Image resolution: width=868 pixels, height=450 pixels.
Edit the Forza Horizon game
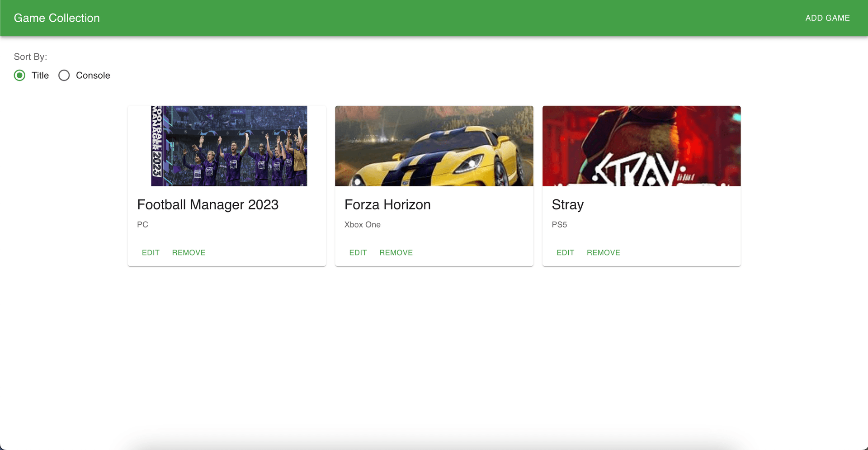[358, 252]
